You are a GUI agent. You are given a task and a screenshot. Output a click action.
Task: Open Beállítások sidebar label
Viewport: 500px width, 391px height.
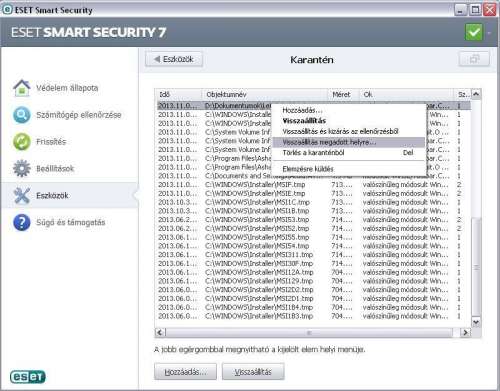point(55,168)
